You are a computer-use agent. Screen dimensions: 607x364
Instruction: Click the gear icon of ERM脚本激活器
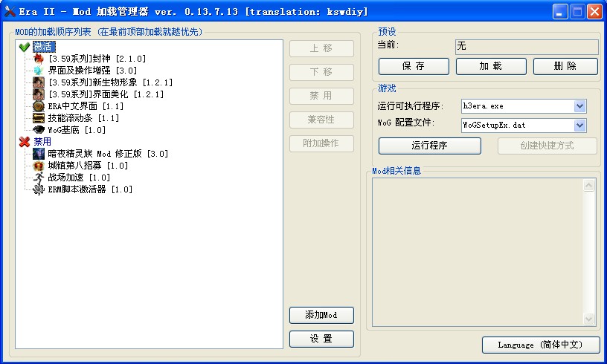(x=39, y=189)
